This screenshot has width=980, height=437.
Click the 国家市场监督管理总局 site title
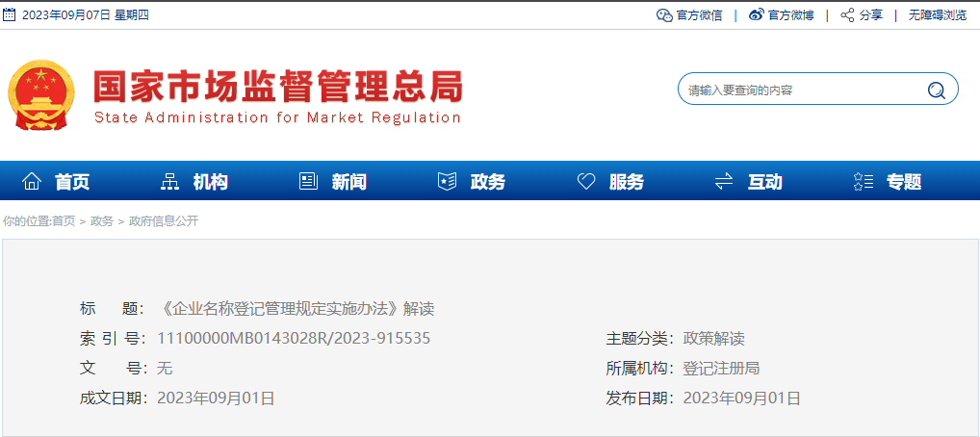277,89
